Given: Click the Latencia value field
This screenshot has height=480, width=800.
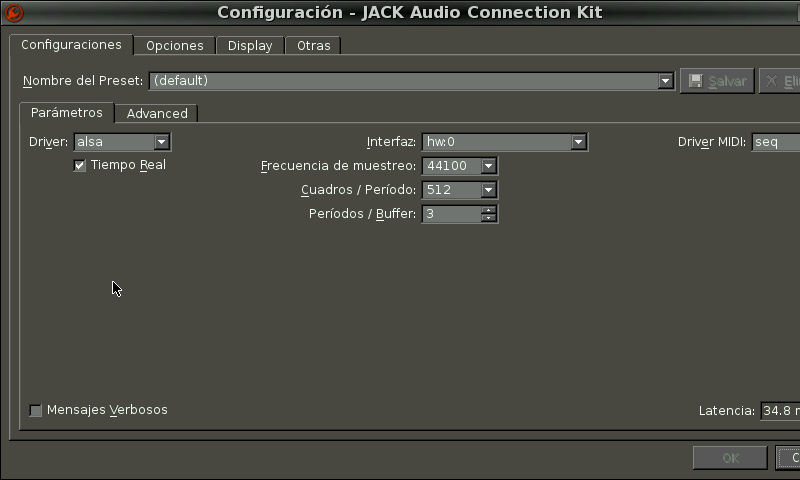Looking at the screenshot, I should click(x=780, y=411).
